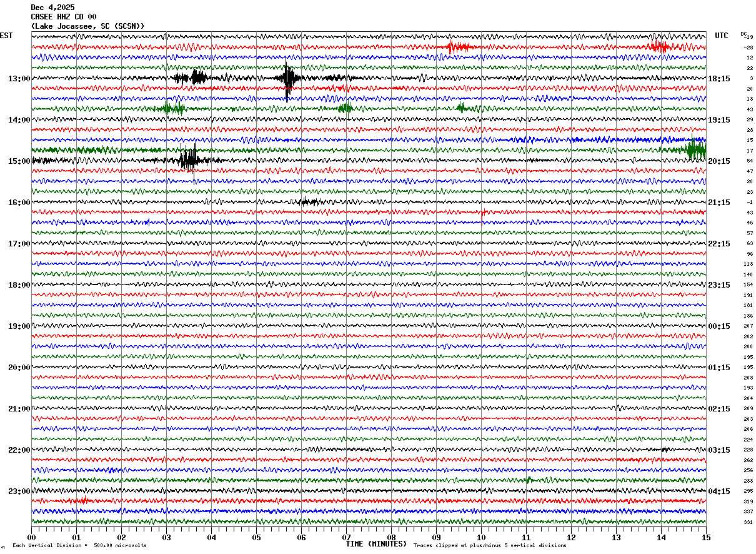Image resolution: width=756 pixels, height=554 pixels.
Task: Click green burst at end of 14:45 trace
Action: click(x=695, y=150)
